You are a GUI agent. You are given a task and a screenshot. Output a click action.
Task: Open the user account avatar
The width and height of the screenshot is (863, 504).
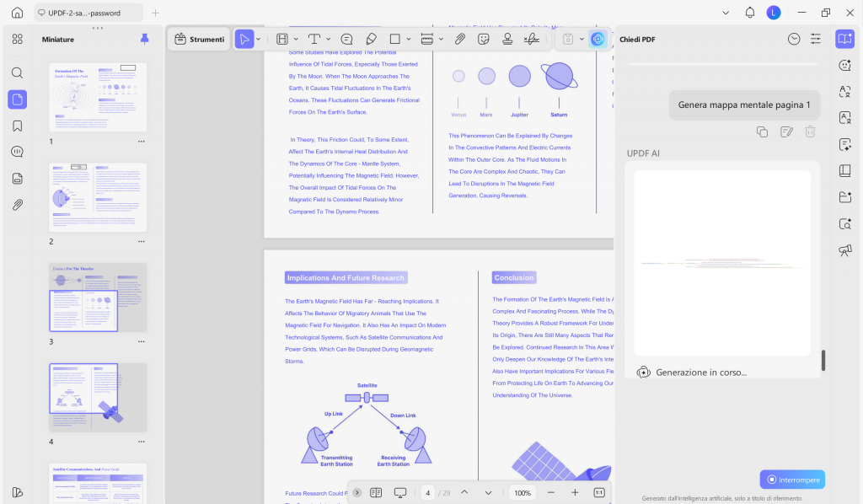[774, 12]
